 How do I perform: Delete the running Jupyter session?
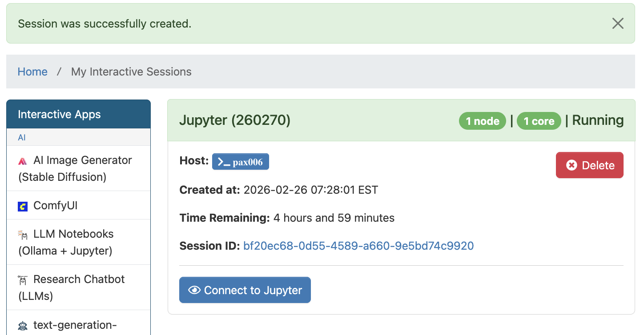[589, 165]
